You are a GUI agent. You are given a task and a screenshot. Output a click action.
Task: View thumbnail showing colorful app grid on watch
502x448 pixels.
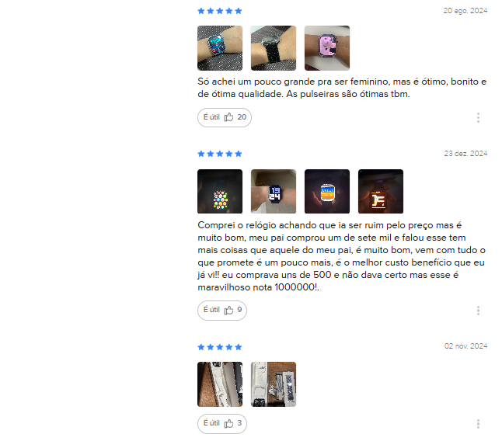coord(220,191)
